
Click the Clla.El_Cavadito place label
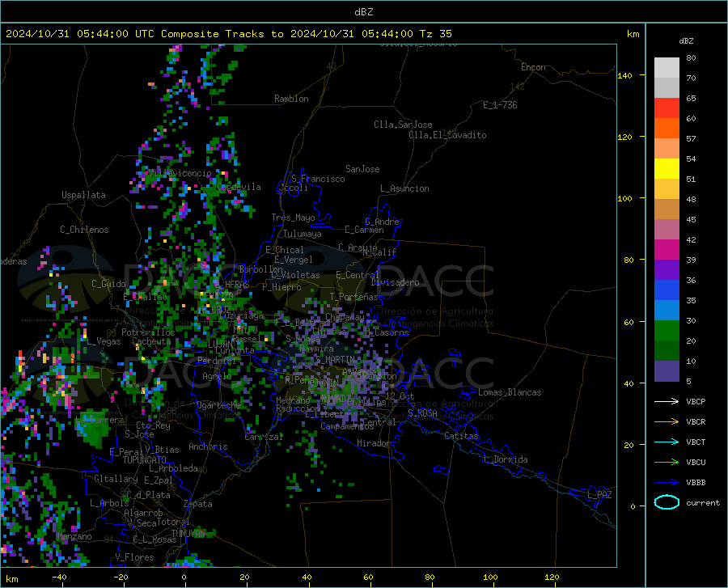[447, 135]
